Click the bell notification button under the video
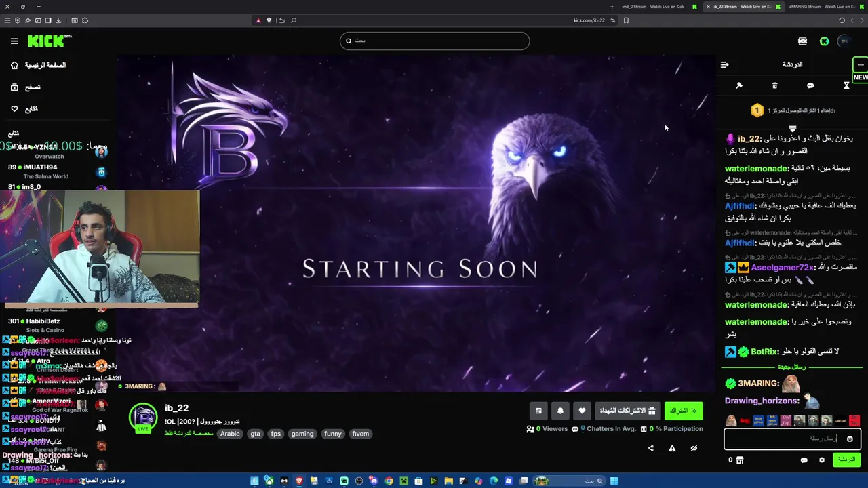Screen dimensions: 868x488 (x=560, y=411)
